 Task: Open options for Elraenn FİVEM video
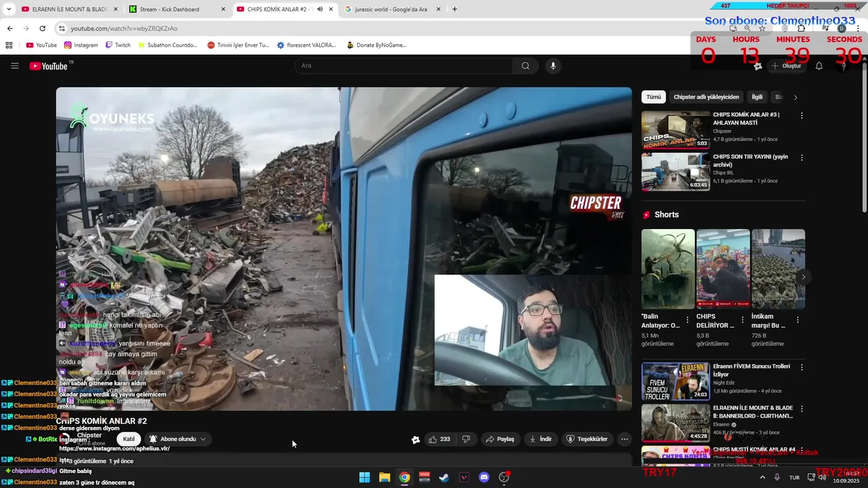coord(802,367)
